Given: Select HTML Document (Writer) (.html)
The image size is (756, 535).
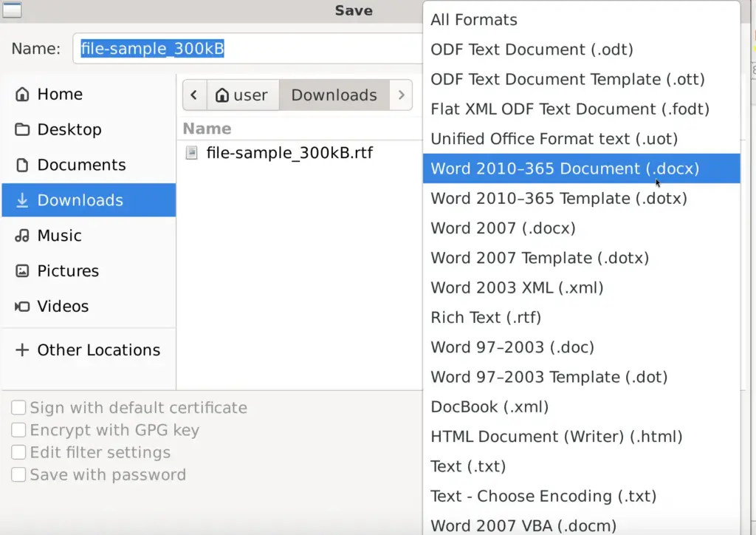Looking at the screenshot, I should click(582, 437).
